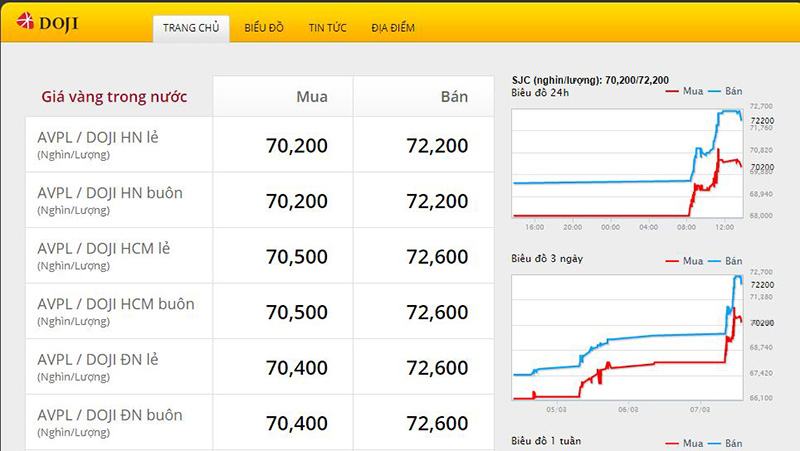Viewport: 800px width, 451px height.
Task: Click the Mua column header
Action: [x=311, y=97]
